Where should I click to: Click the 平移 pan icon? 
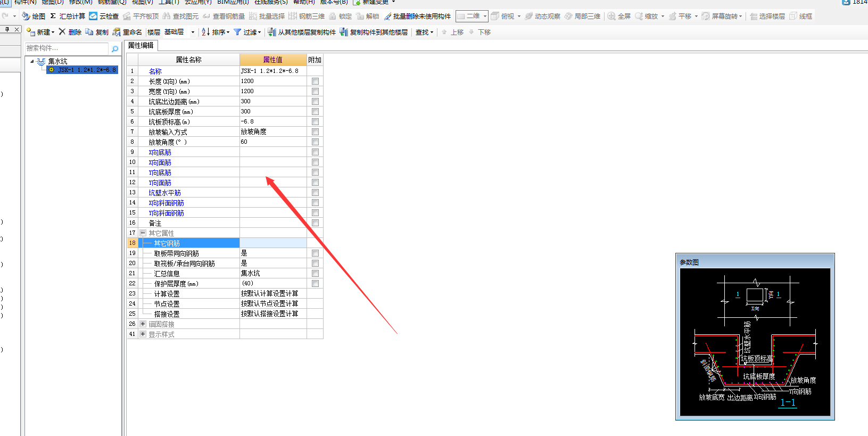coord(673,17)
